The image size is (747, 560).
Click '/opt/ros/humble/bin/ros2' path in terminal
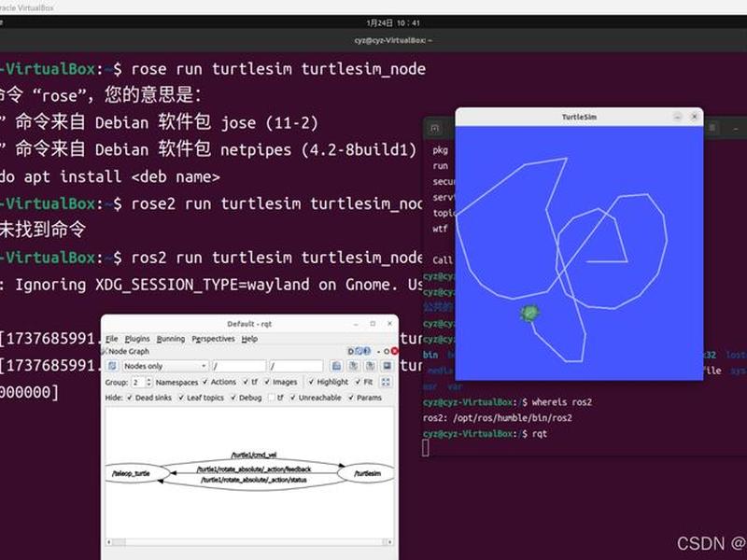pyautogui.click(x=513, y=417)
